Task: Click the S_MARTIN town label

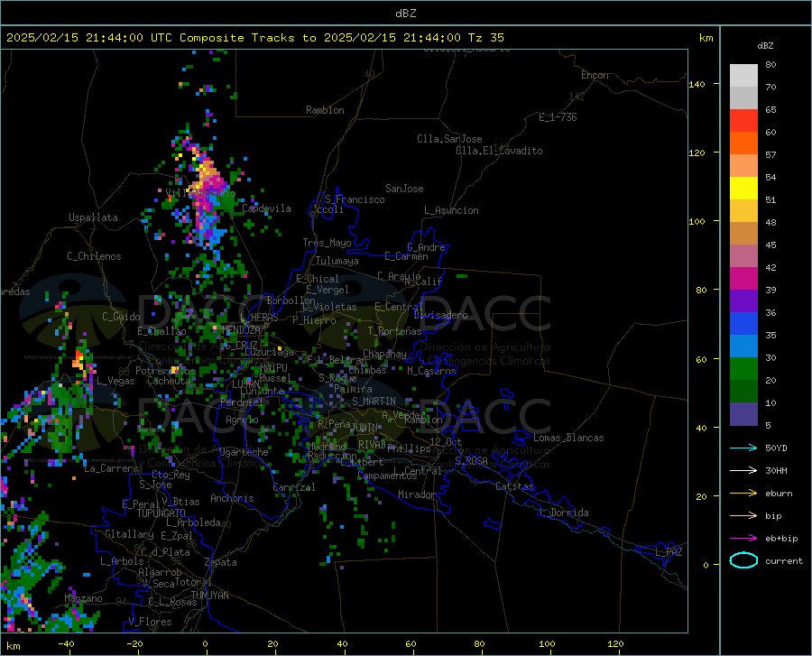Action: click(374, 402)
